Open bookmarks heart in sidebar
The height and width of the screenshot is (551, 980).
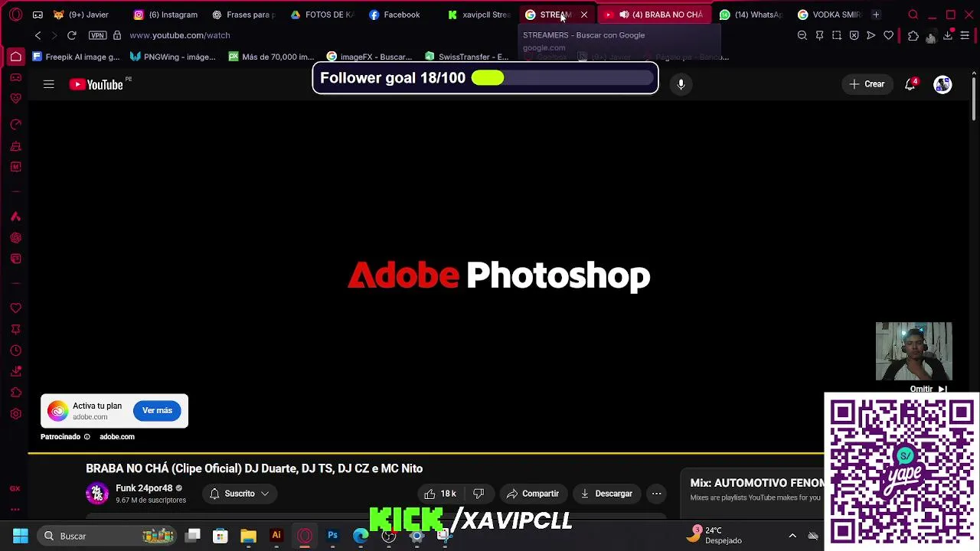(15, 308)
